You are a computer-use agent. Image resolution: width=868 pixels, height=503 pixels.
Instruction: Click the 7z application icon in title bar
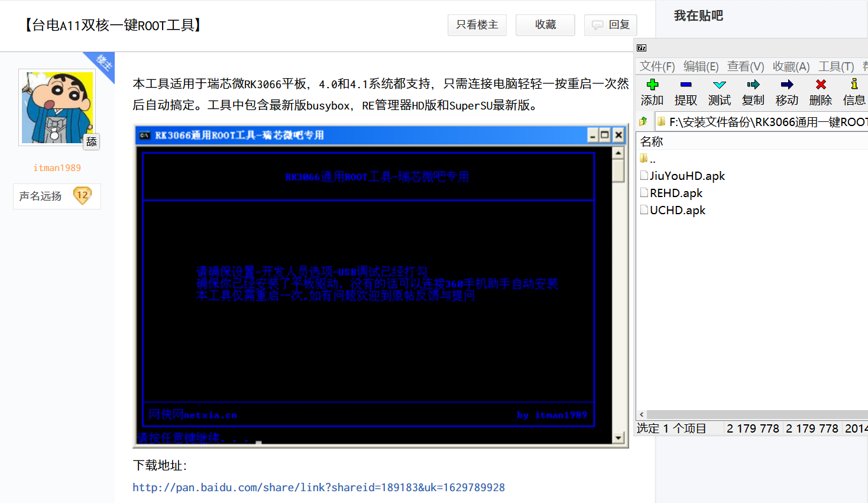click(642, 48)
